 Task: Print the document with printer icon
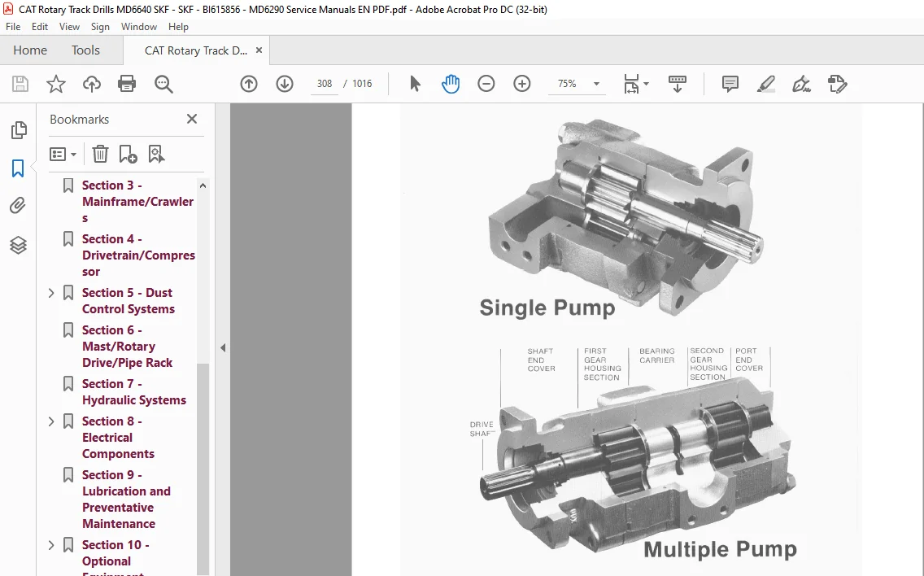point(127,84)
